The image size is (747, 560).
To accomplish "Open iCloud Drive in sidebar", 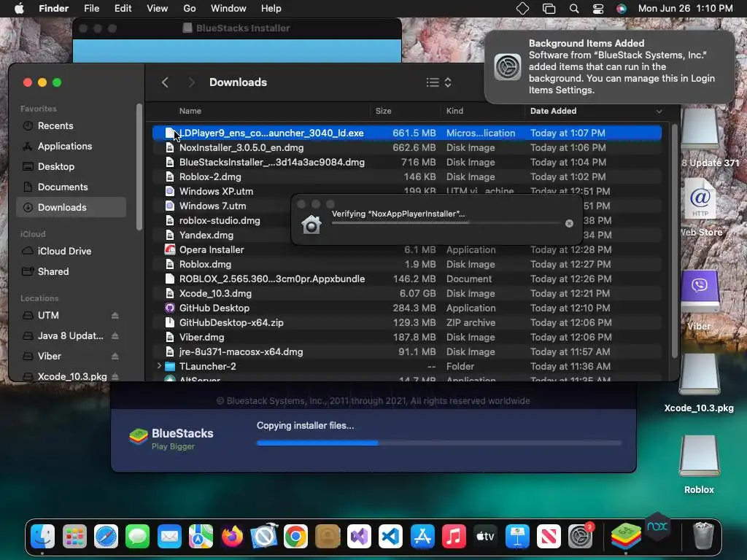I will coord(71,251).
